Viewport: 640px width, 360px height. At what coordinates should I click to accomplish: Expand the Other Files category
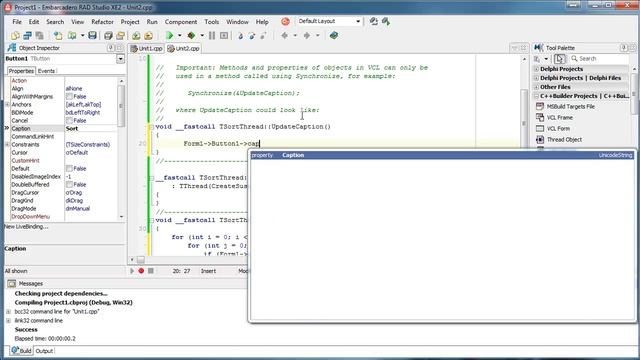(537, 87)
